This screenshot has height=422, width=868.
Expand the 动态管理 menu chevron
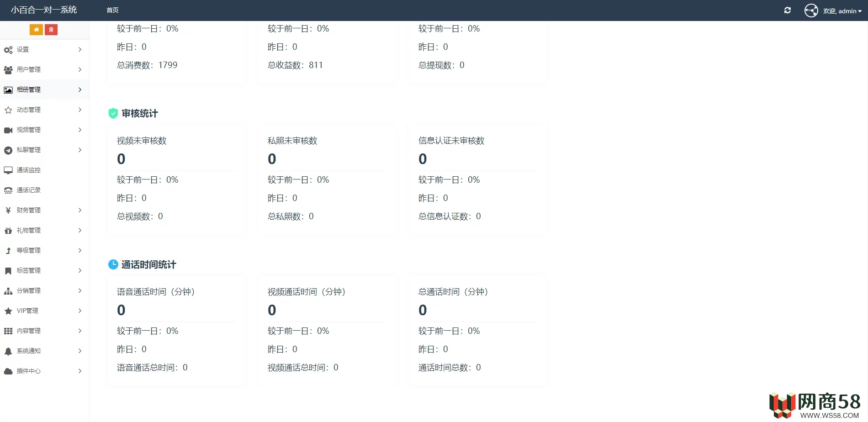click(x=80, y=110)
